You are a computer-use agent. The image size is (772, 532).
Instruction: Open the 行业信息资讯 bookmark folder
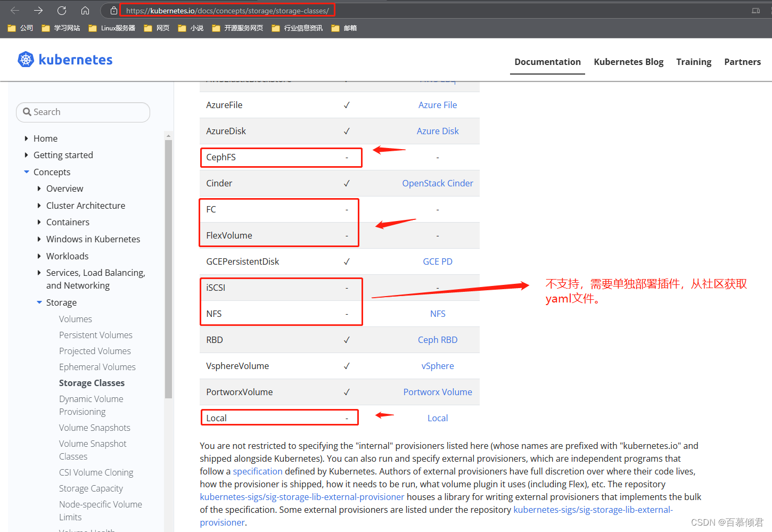pos(297,28)
